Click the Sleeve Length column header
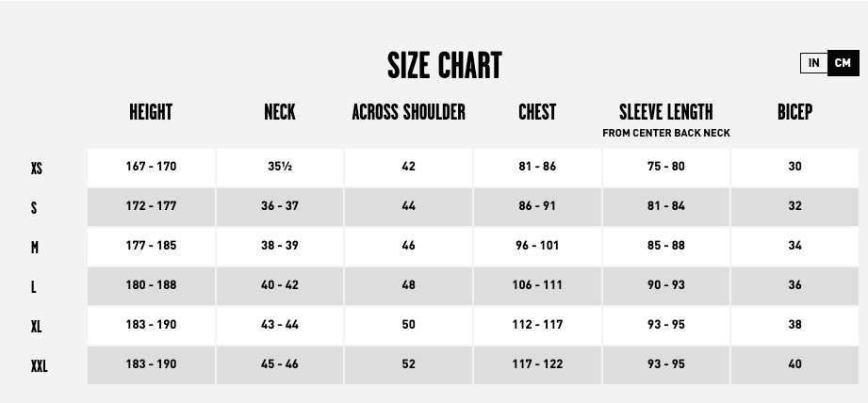This screenshot has height=403, width=868. [665, 113]
